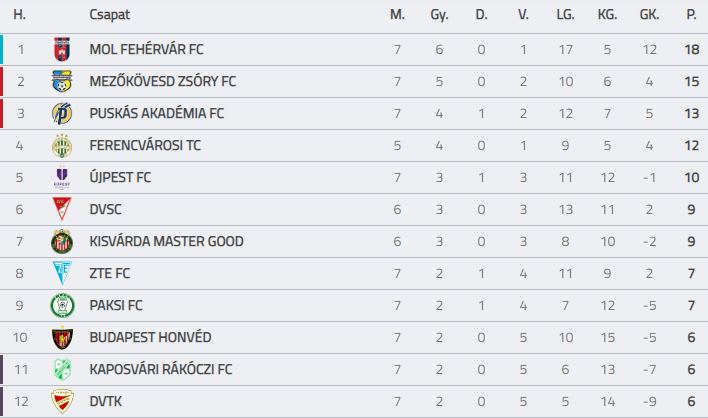Screen dimensions: 708x418
Task: Open the MOL FEHÉRVÁR FC team link
Action: pos(146,49)
